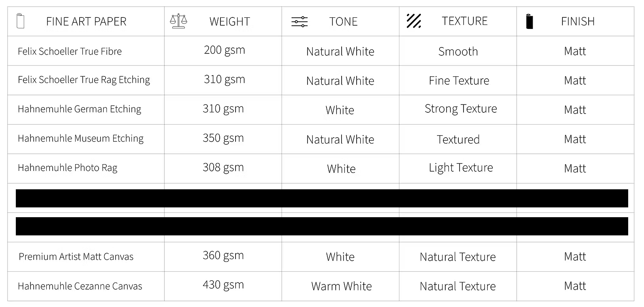The width and height of the screenshot is (644, 307).
Task: Select Premium Artist Matt Canvas
Action: point(76,257)
